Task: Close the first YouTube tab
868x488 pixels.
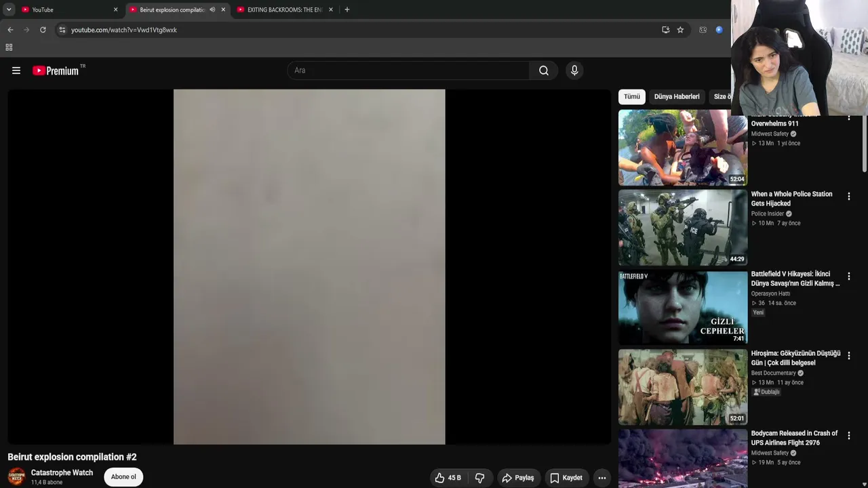Action: click(x=115, y=9)
